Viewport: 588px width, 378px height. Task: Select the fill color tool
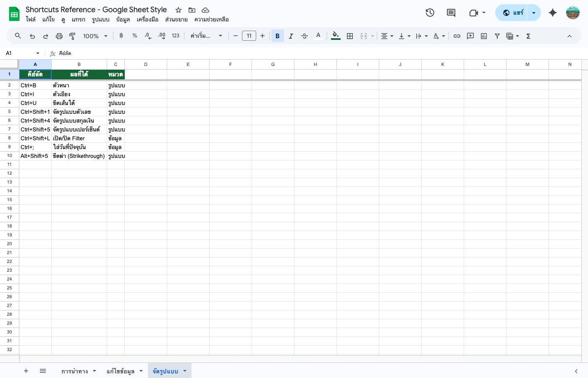[x=335, y=36]
